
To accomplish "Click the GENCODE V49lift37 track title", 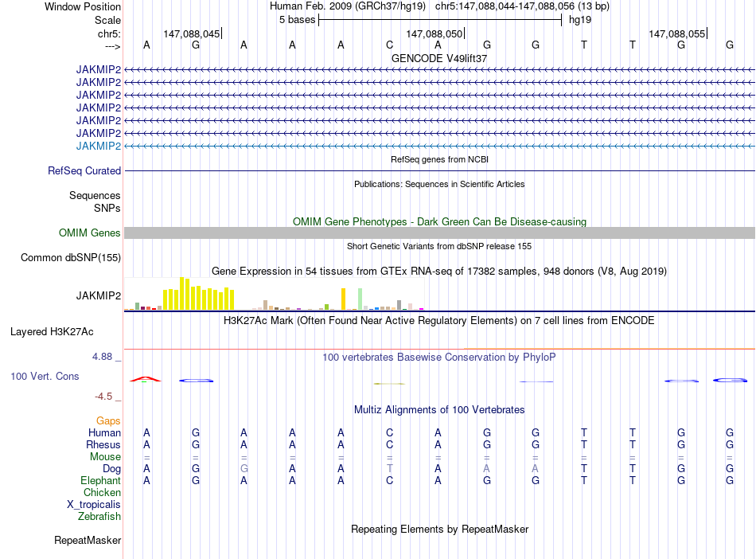I will (439, 58).
